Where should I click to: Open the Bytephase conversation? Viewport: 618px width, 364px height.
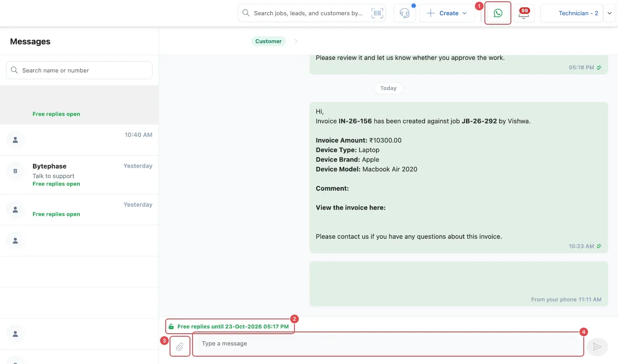[x=79, y=175]
